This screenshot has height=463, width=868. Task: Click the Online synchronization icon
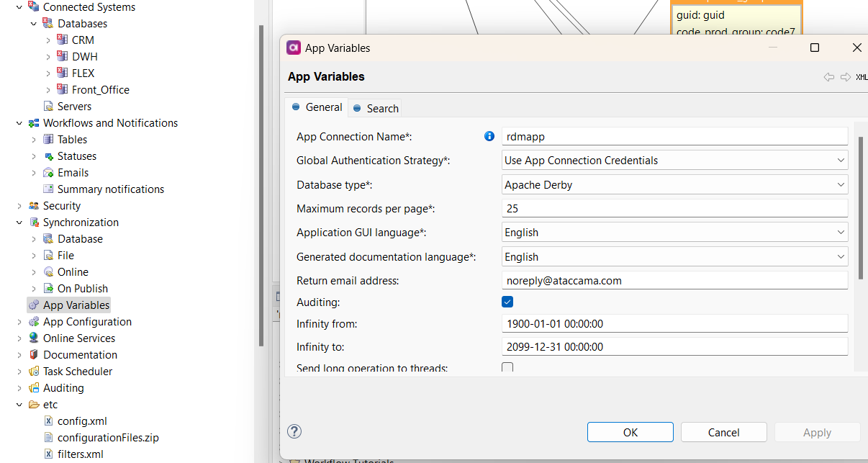(48, 272)
